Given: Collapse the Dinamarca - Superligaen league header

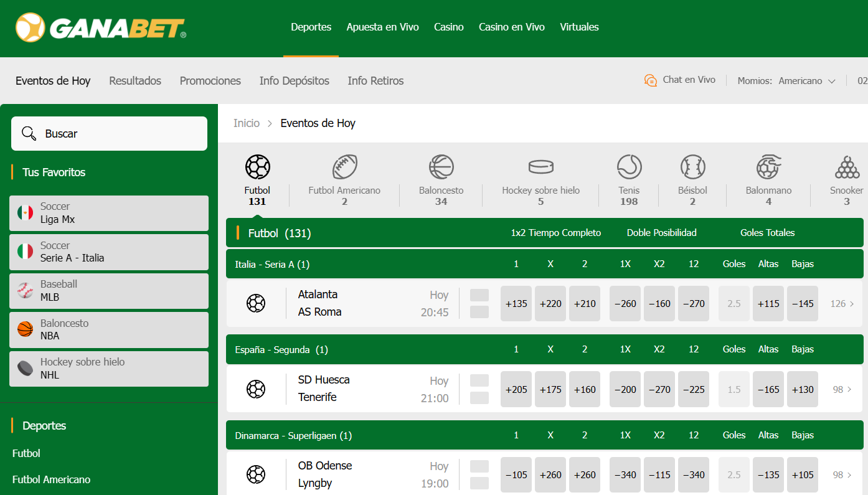Looking at the screenshot, I should (545, 435).
